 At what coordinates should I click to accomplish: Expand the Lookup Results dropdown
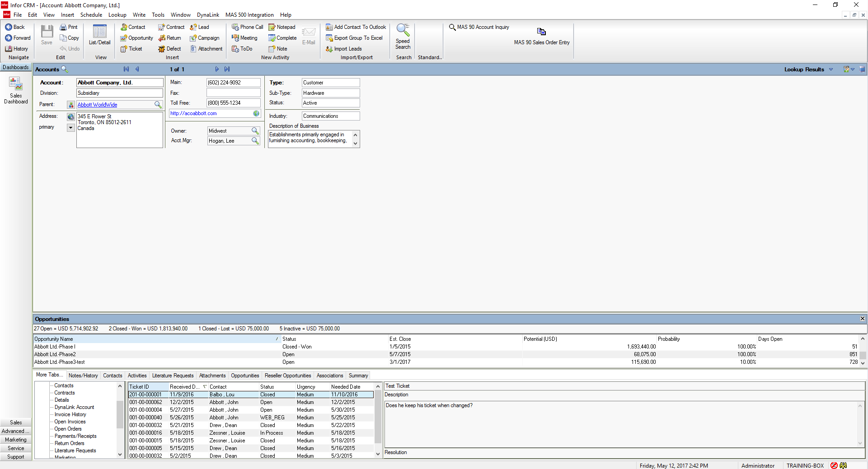click(830, 69)
